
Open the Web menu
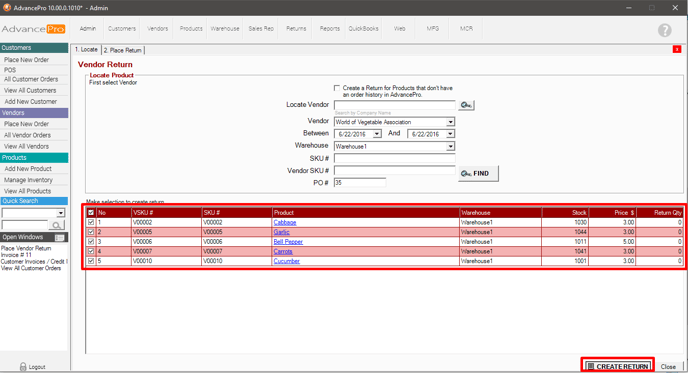coord(399,29)
